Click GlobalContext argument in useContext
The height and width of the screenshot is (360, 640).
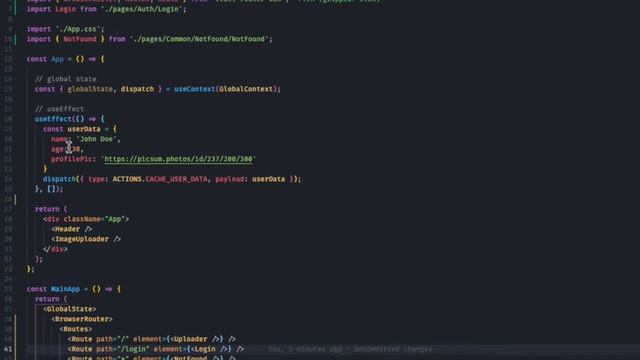(246, 89)
